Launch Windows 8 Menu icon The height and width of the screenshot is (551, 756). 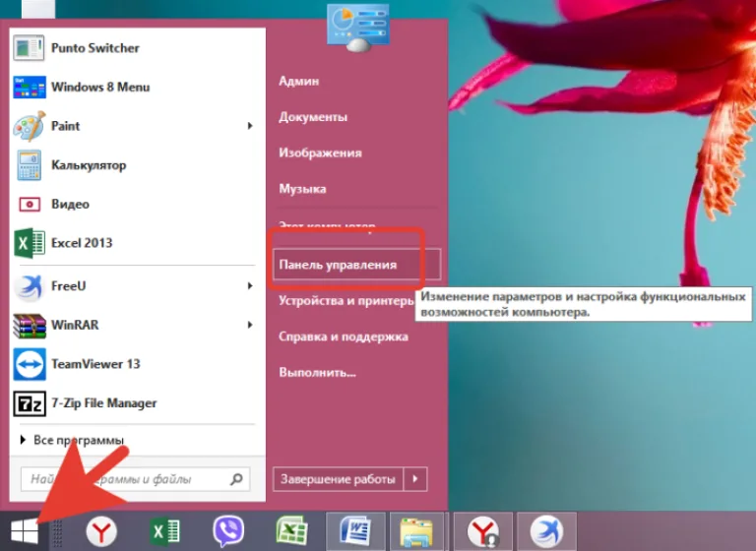point(30,88)
